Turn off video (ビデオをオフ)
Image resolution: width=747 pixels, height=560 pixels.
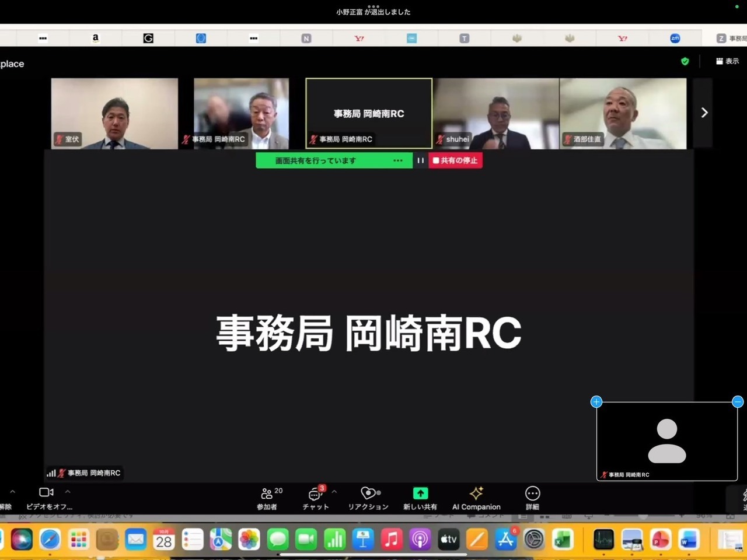point(47,498)
